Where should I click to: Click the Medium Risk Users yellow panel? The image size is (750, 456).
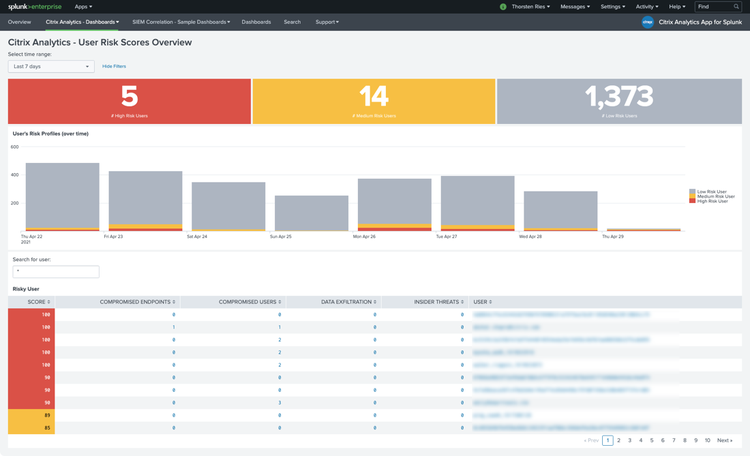374,101
